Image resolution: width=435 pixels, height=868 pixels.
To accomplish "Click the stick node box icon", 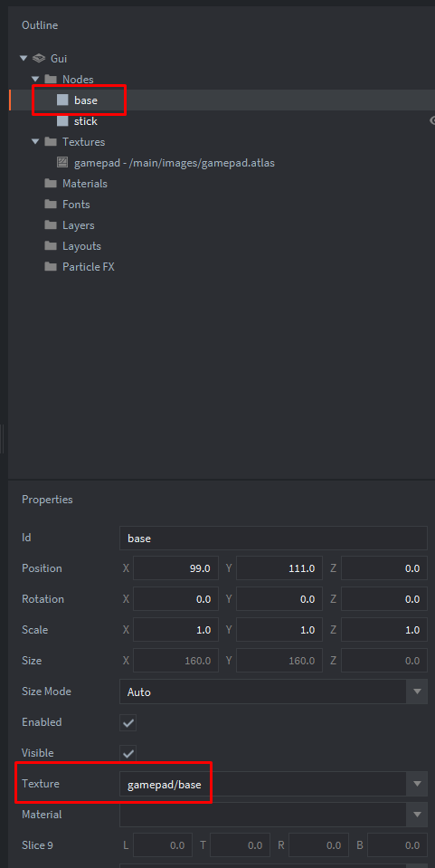I will point(62,120).
